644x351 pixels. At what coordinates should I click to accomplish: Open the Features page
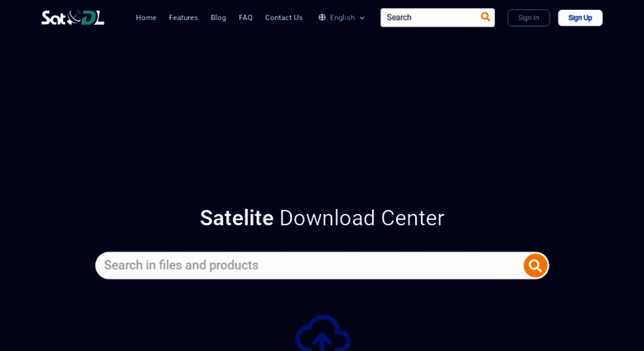click(183, 17)
